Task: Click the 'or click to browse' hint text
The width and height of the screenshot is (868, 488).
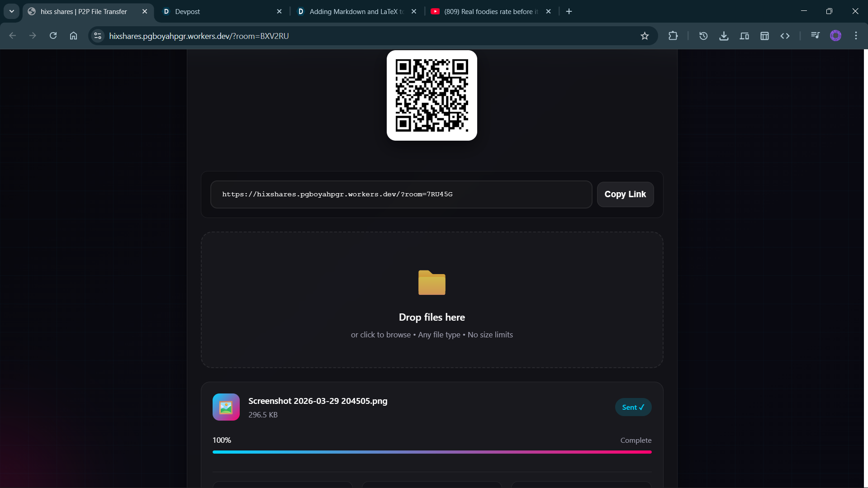Action: [381, 335]
